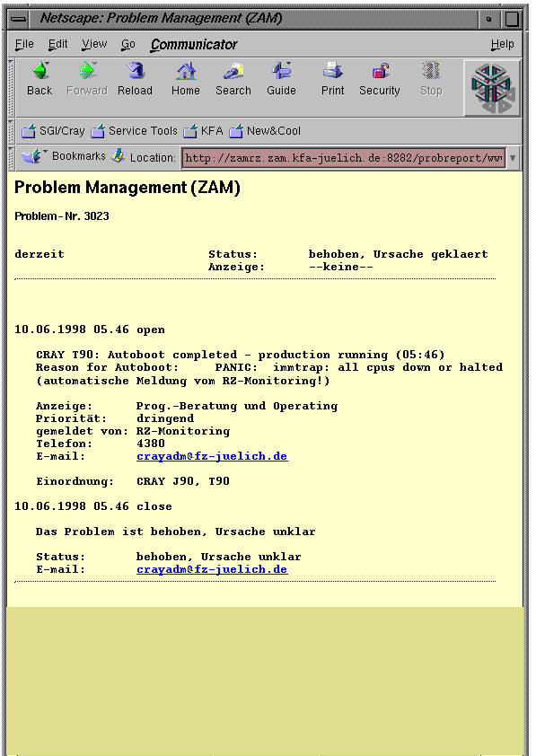The height and width of the screenshot is (756, 536).
Task: Print the page with the Print icon
Action: (x=332, y=71)
